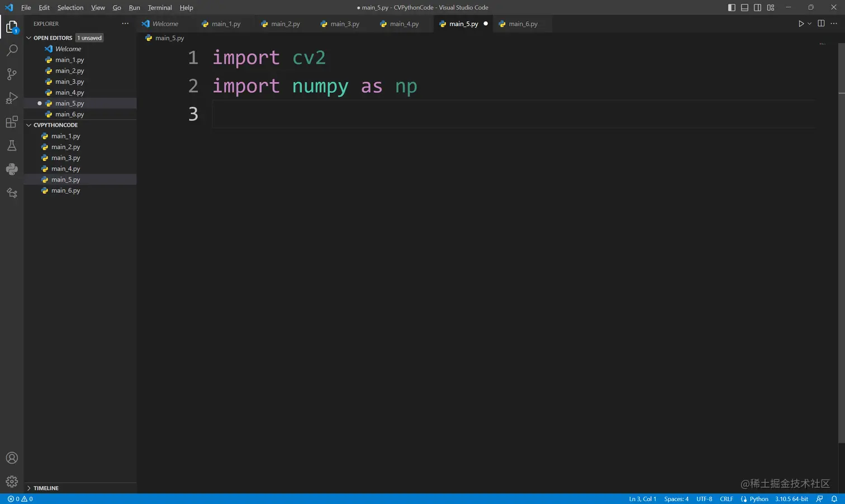
Task: Open Explorer Views and More Actions ellipsis
Action: (125, 23)
